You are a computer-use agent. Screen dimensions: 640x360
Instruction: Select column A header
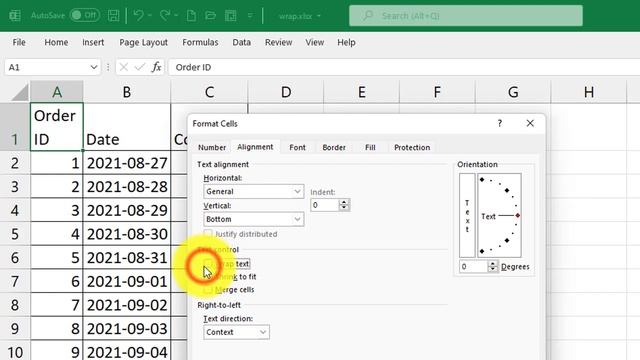click(57, 92)
